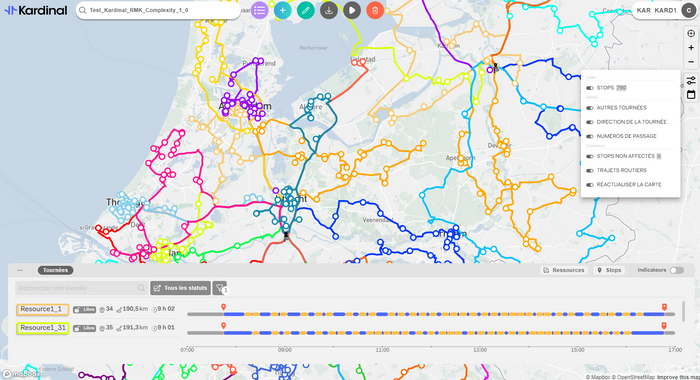Click the lock icon of Resource1_1

77,309
